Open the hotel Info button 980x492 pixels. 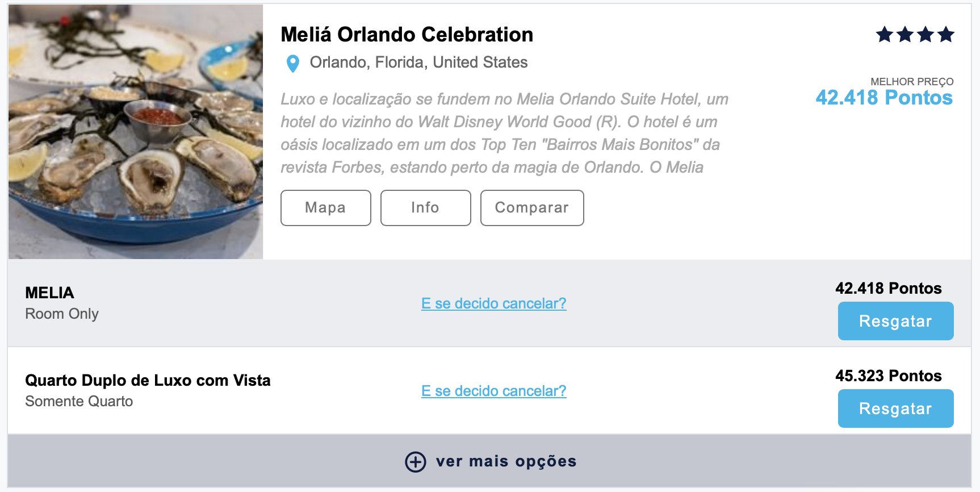(426, 208)
